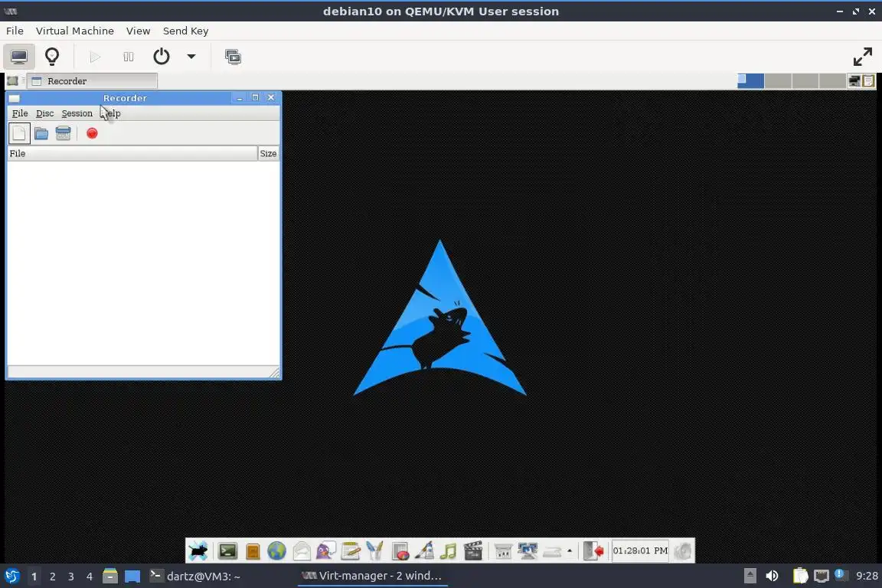Switch to second guest workspace in pager
Screen dimensions: 882x588
tap(778, 81)
